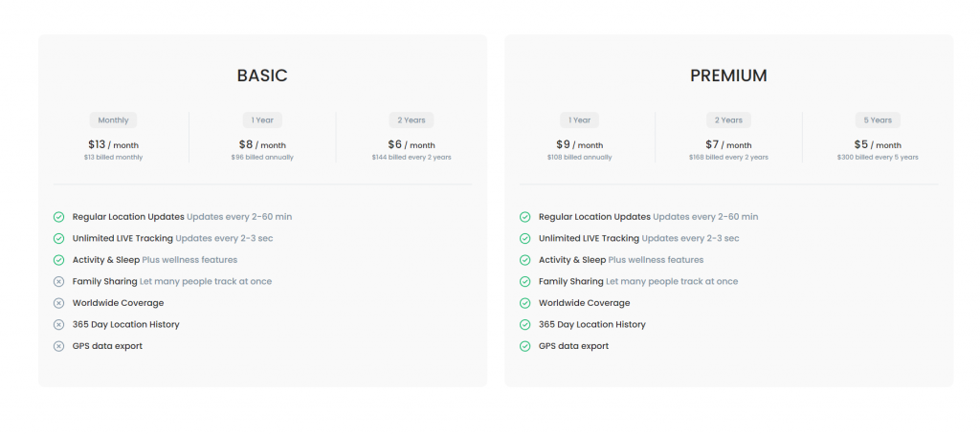Click Basic Unlimited LIVE Tracking checkmark icon
Viewport: 980px width, 434px height.
pos(58,238)
